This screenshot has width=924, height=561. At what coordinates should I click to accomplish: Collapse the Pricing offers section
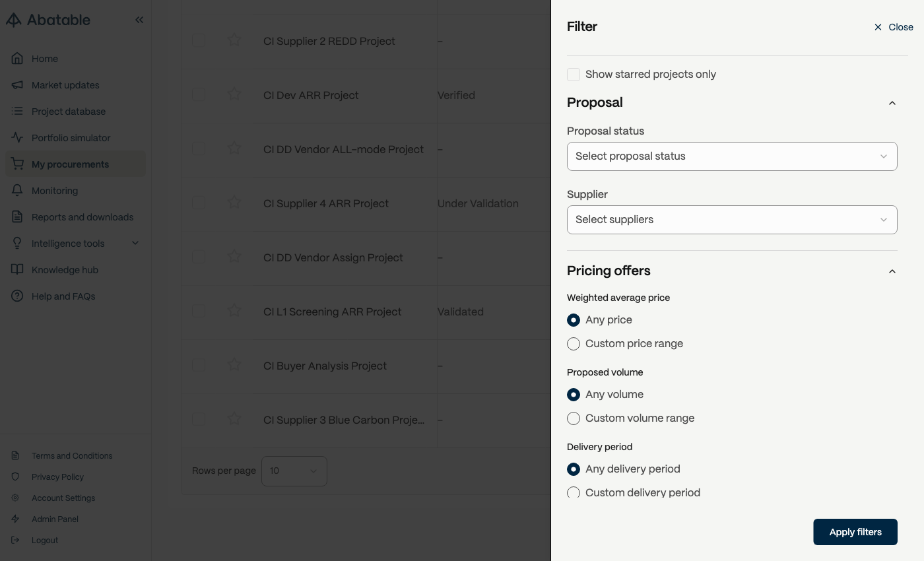click(x=892, y=271)
